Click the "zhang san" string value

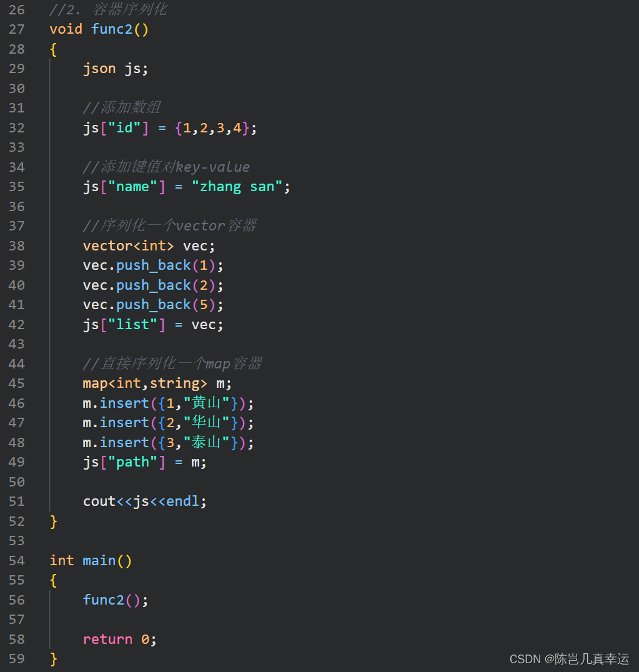[x=237, y=187]
